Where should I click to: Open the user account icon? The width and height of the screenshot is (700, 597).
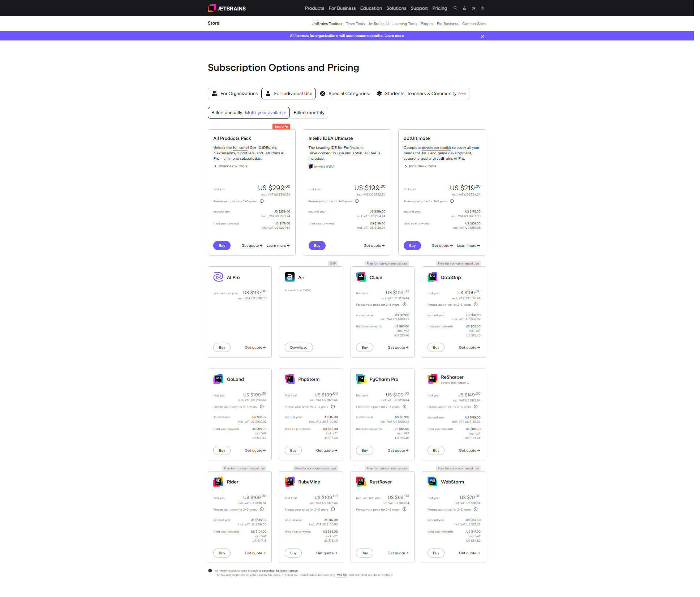(x=464, y=8)
